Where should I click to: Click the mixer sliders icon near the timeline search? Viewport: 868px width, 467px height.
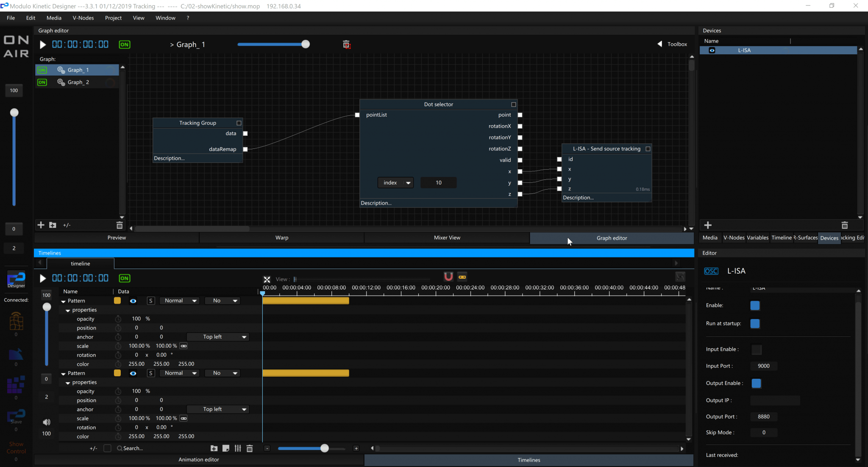pyautogui.click(x=237, y=448)
